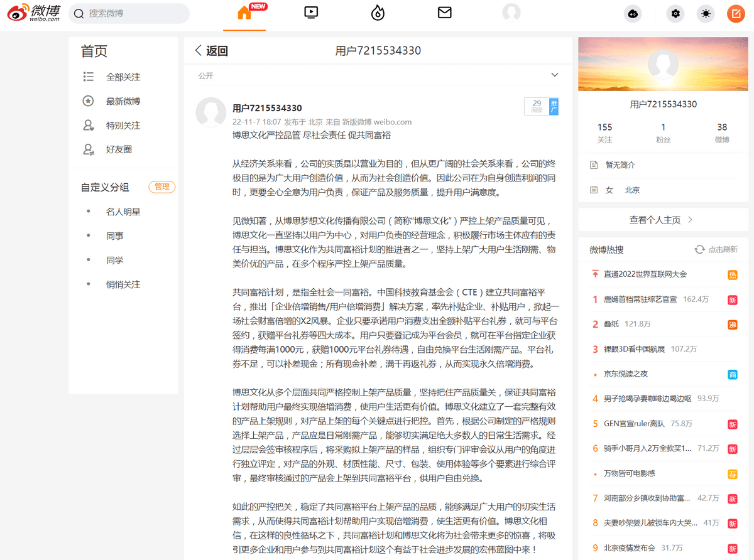Toggle the light/dark theme sun icon
The width and height of the screenshot is (754, 560).
pyautogui.click(x=706, y=14)
